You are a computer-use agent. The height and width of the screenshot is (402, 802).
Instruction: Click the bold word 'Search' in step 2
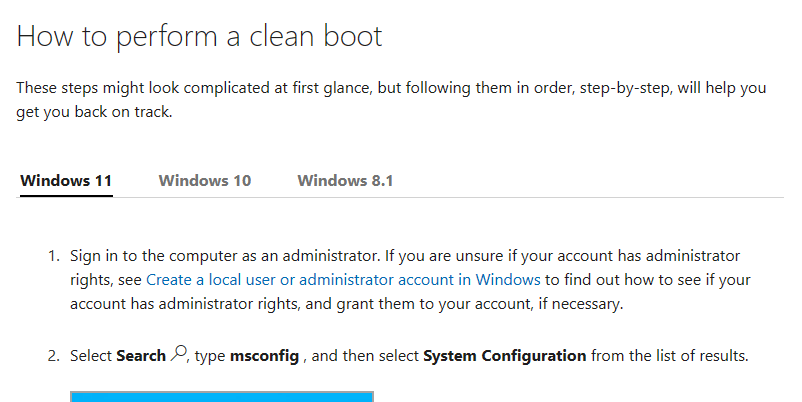(140, 355)
